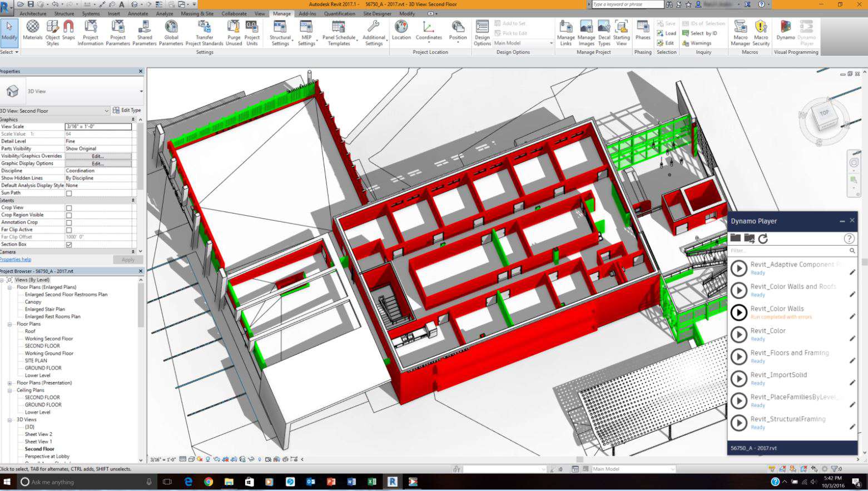Open the Add-Ins ribbon tab
This screenshot has height=491, width=868.
[x=307, y=13]
